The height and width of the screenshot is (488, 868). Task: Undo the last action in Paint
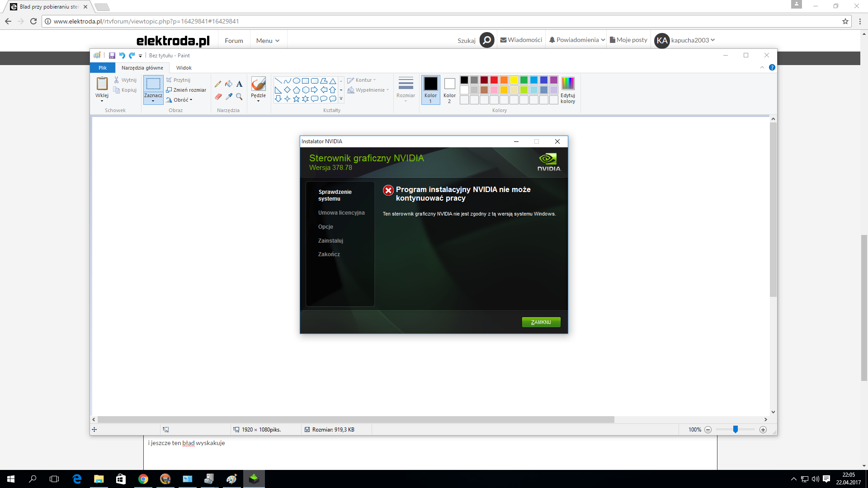122,56
